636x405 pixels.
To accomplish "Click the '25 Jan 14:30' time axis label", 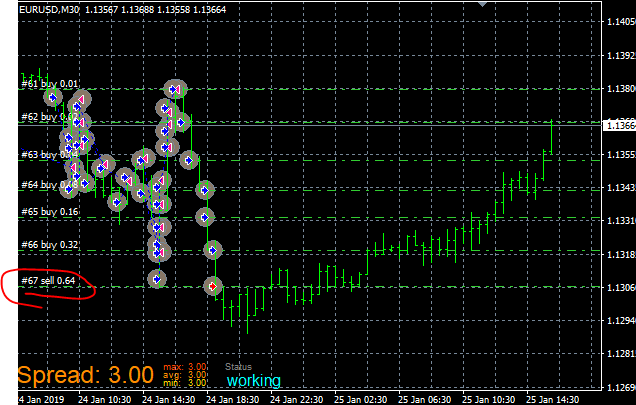I will point(553,400).
